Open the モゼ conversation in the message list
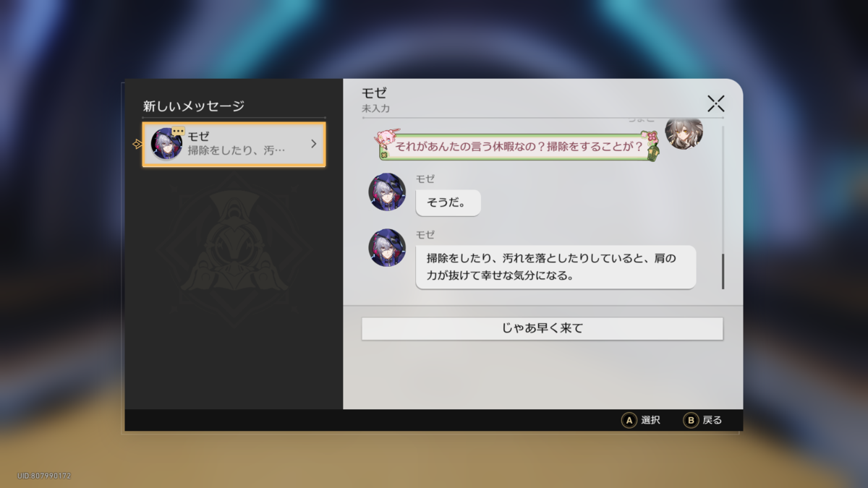868x488 pixels. coord(234,145)
